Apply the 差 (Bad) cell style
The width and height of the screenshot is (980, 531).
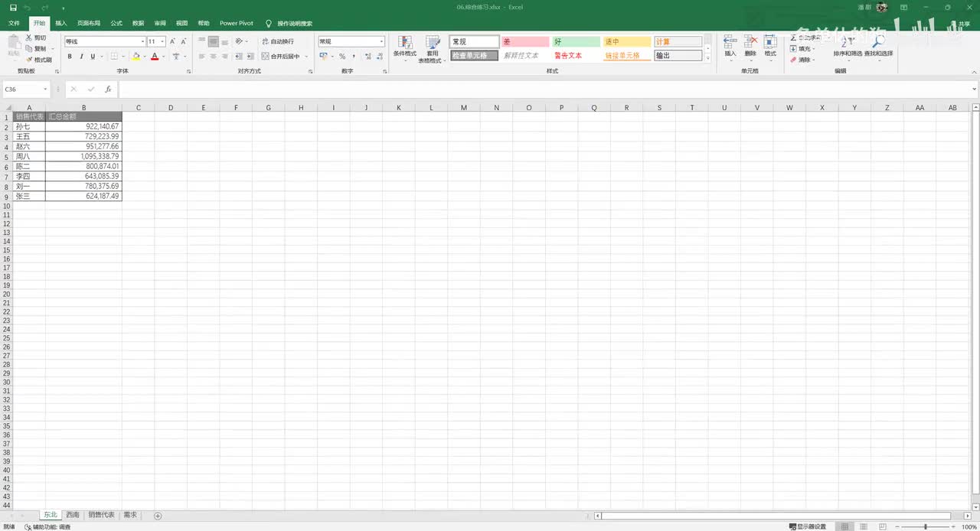(x=525, y=42)
